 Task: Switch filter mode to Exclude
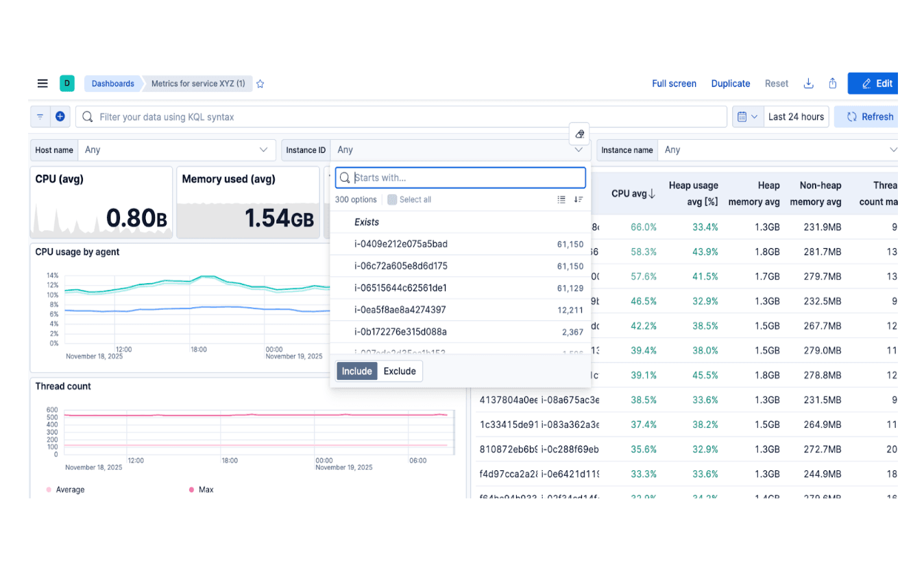tap(400, 371)
